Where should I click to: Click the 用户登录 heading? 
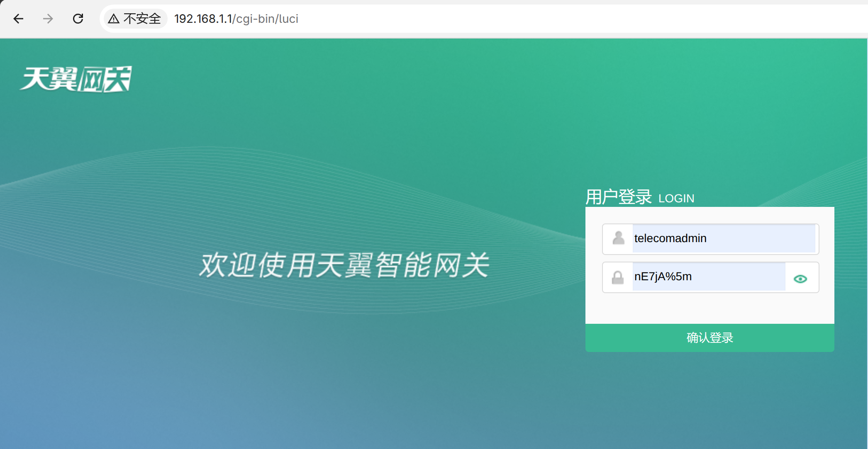coord(618,197)
